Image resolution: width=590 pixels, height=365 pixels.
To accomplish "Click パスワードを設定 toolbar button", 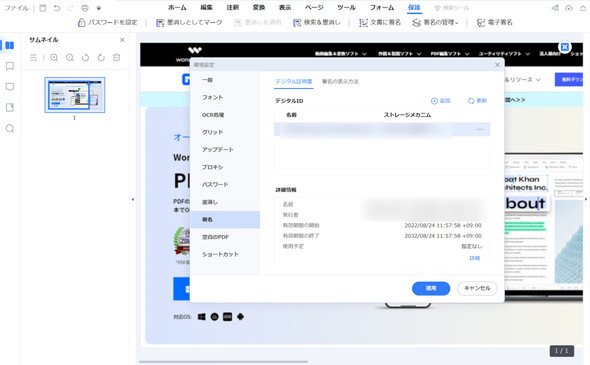I will coord(108,23).
